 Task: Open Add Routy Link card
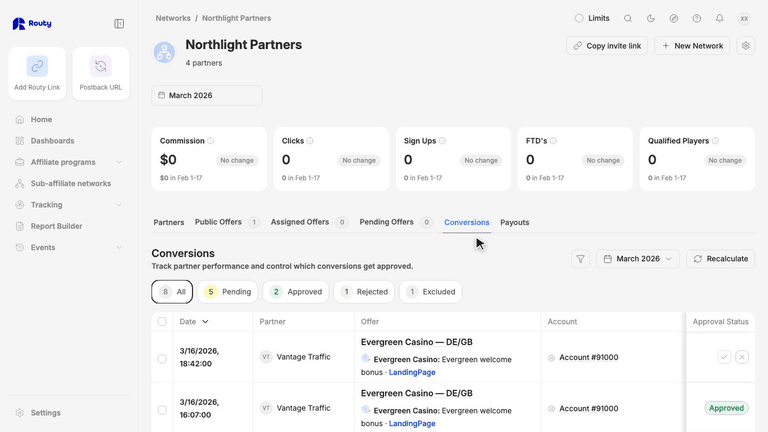(x=37, y=73)
